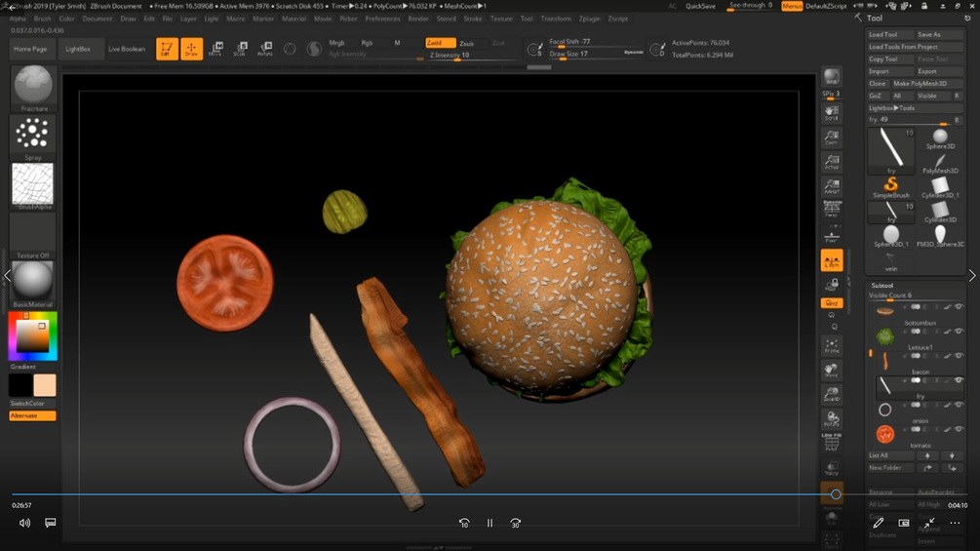Open the Alpha menu
Screen dimensions: 980x551
18,19
